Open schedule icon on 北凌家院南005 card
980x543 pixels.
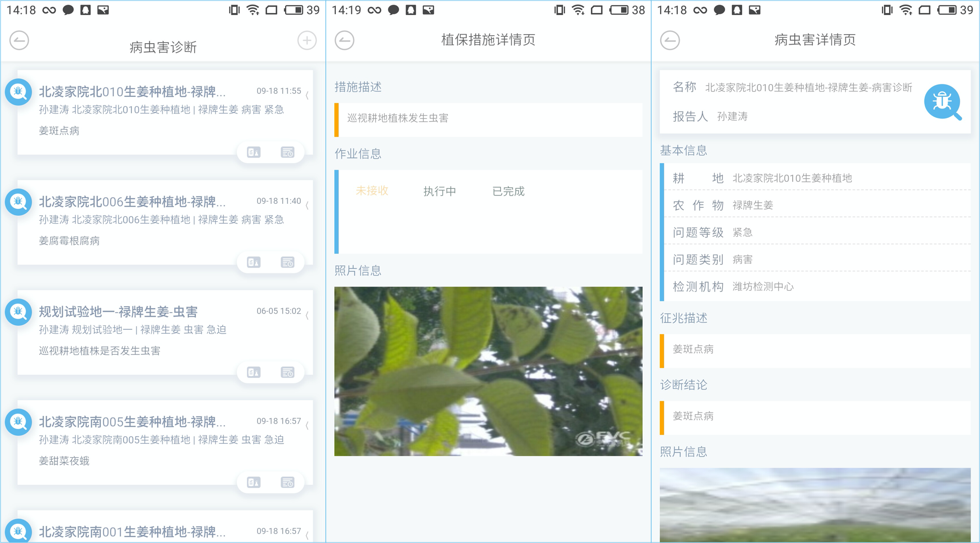288,482
